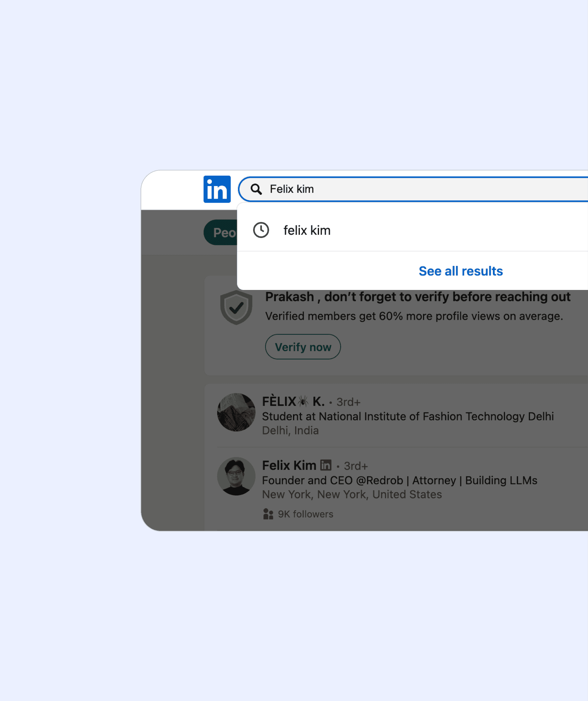
Task: Open FÈLIX K. profile name
Action: (293, 402)
